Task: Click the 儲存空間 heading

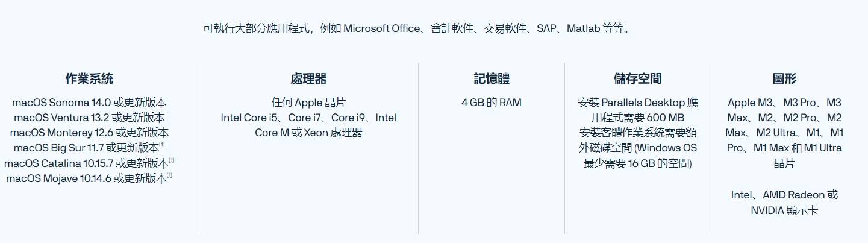Action: click(x=638, y=78)
